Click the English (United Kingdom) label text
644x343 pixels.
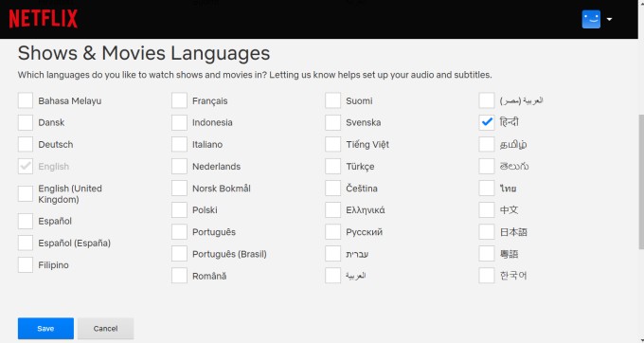pyautogui.click(x=70, y=194)
